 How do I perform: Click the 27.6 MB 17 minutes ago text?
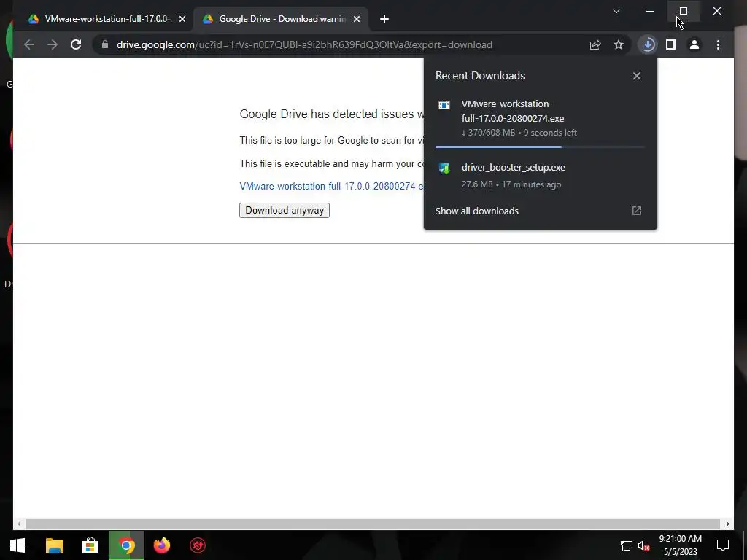tap(511, 184)
